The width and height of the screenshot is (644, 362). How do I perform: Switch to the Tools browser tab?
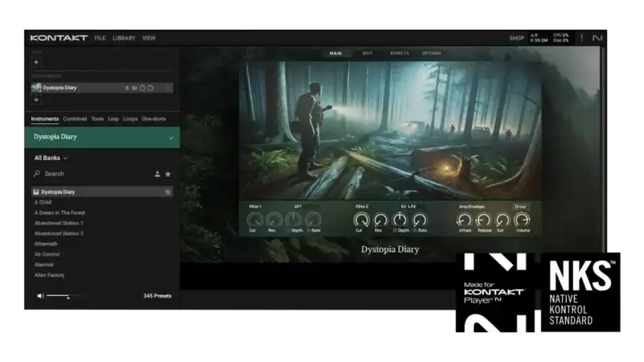(x=97, y=119)
